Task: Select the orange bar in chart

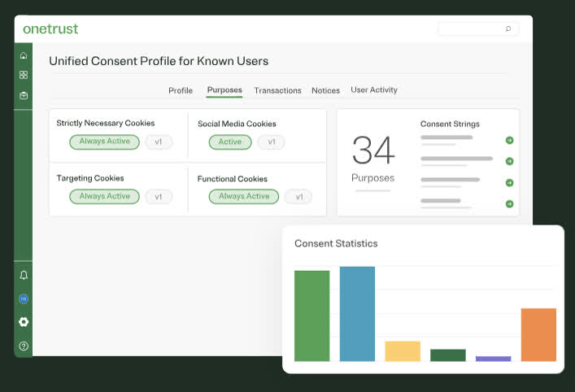Action: (538, 335)
